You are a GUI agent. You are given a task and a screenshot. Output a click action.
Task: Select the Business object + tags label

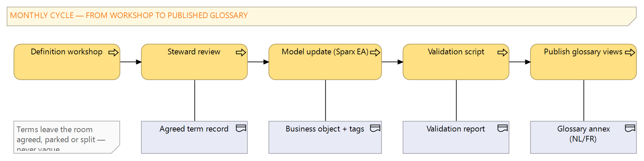325,129
